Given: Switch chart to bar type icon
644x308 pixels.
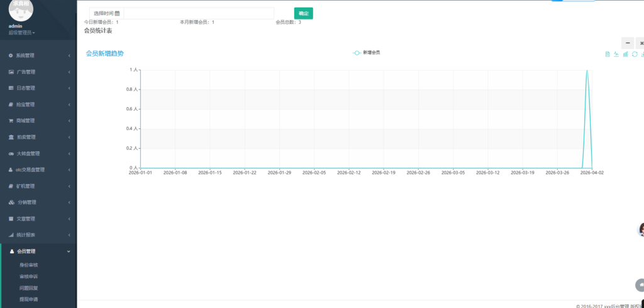Looking at the screenshot, I should tap(626, 54).
